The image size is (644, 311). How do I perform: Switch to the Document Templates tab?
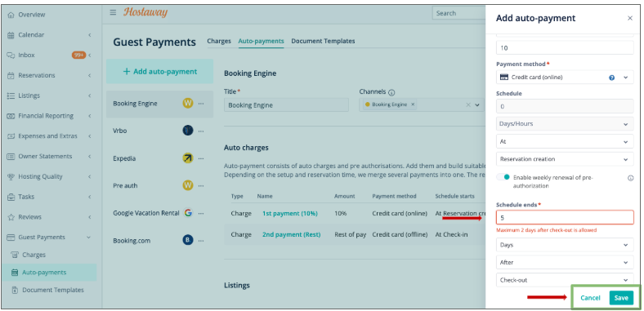323,41
